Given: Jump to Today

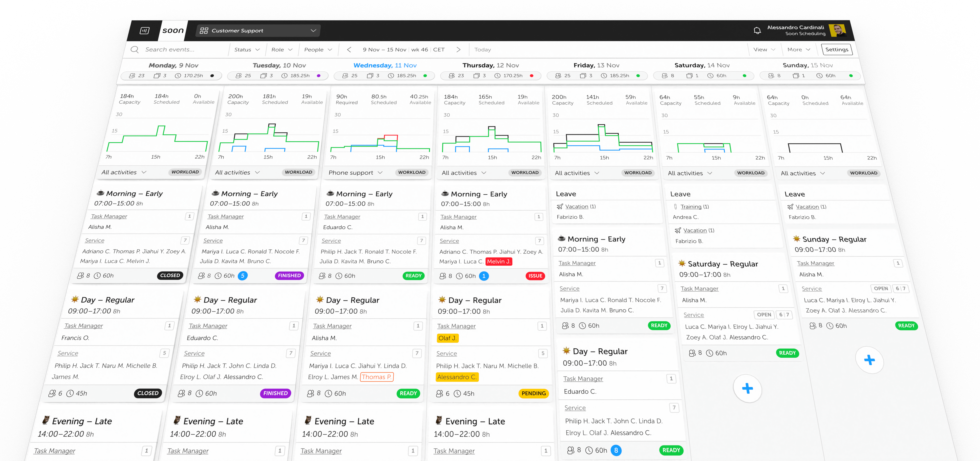Looking at the screenshot, I should [482, 49].
